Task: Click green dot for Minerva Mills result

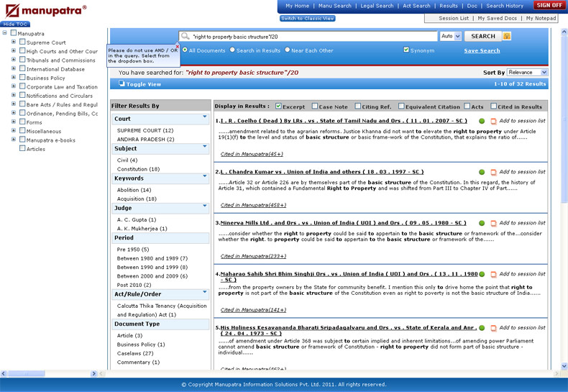Action: 482,223
